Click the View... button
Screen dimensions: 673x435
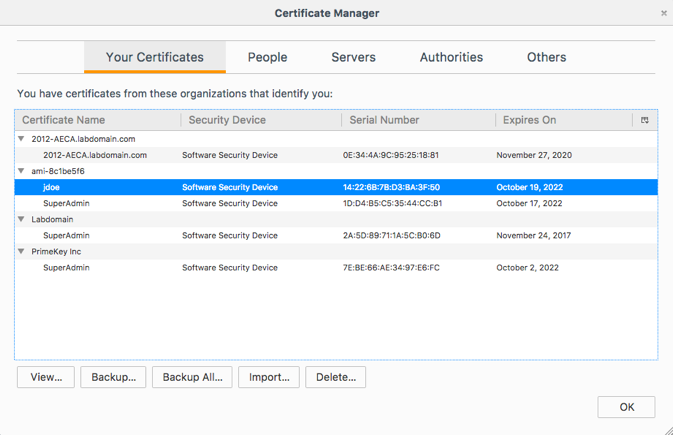46,377
